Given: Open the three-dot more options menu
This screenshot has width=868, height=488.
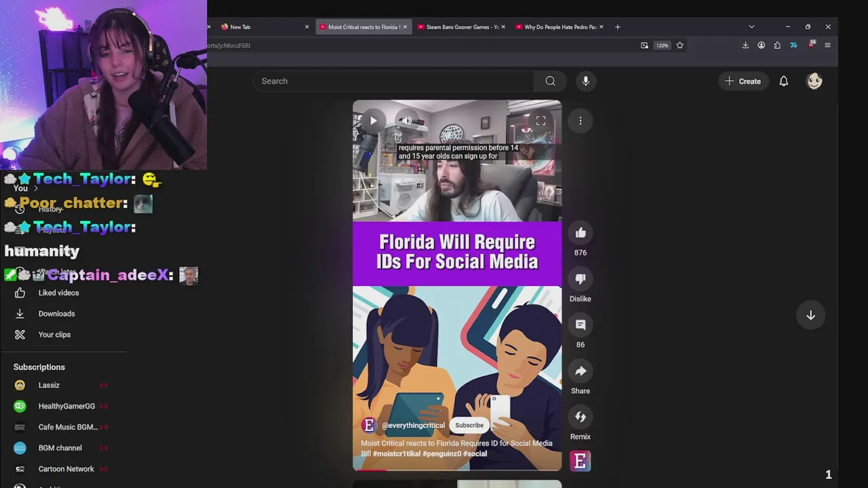Looking at the screenshot, I should 580,121.
